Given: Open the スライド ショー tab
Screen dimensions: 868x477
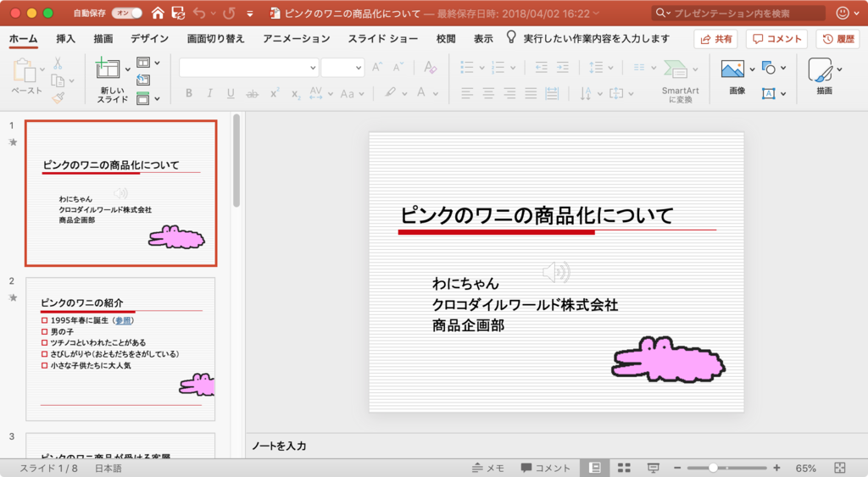Looking at the screenshot, I should point(382,39).
